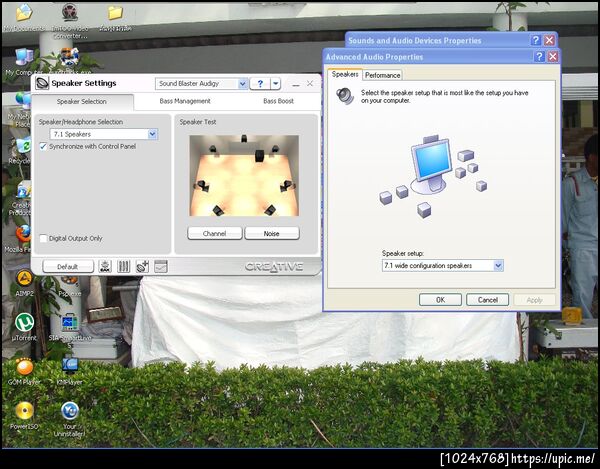Click the speaker icon beside the setup instructions
600x469 pixels.
345,96
